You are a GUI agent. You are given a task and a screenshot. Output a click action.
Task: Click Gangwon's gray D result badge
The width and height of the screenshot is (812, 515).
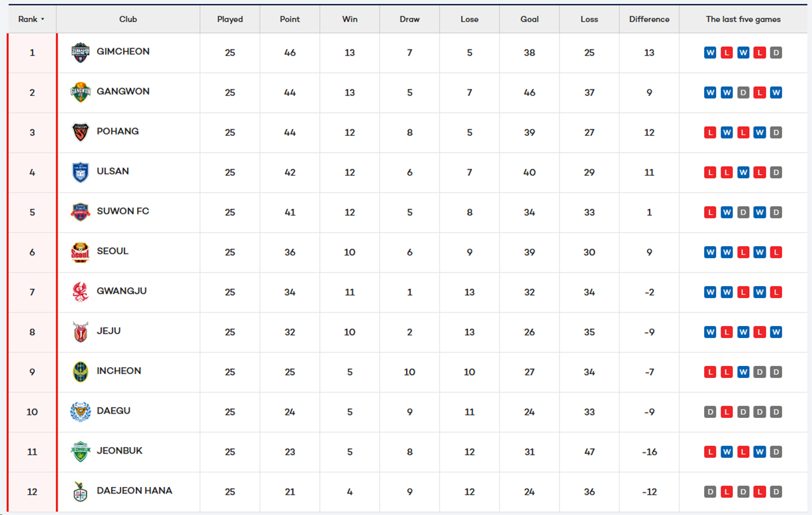[743, 93]
